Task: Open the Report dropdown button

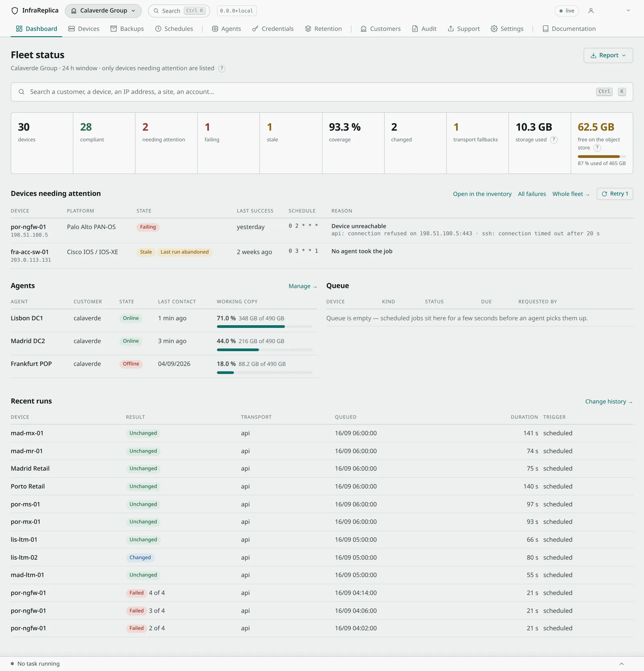Action: coord(608,56)
